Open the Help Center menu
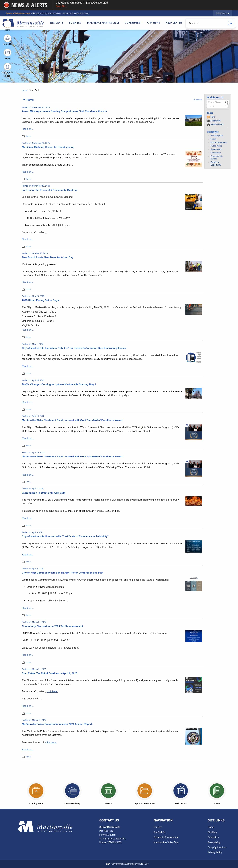 [174, 23]
